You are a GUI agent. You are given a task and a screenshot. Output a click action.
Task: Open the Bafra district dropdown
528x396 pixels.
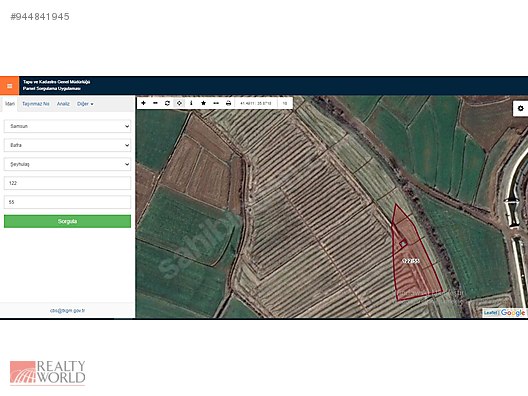[67, 145]
